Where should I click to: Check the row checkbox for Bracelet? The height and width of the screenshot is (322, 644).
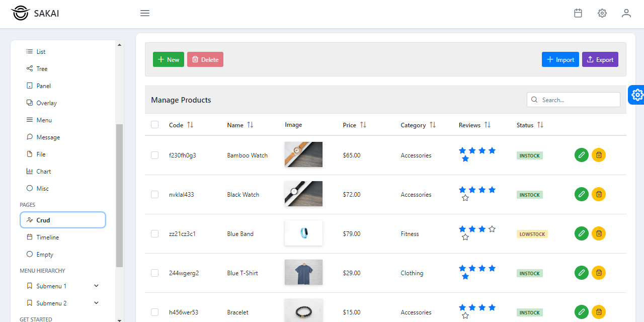[154, 312]
